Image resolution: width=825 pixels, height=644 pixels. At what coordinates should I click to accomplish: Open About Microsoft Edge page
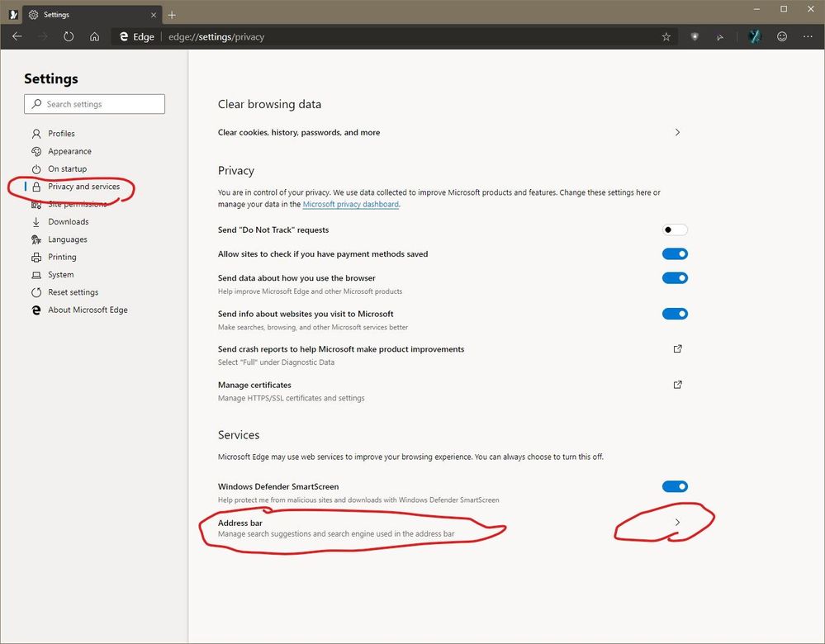[88, 310]
